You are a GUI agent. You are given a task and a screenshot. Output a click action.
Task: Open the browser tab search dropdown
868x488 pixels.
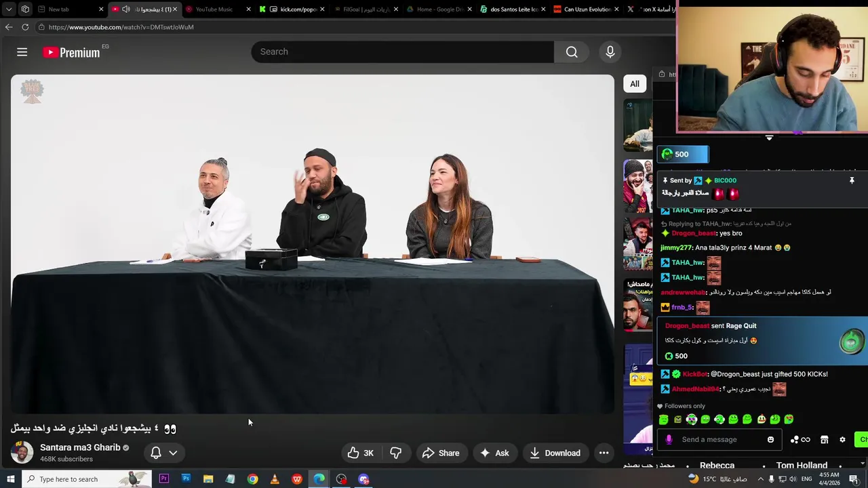(x=9, y=9)
